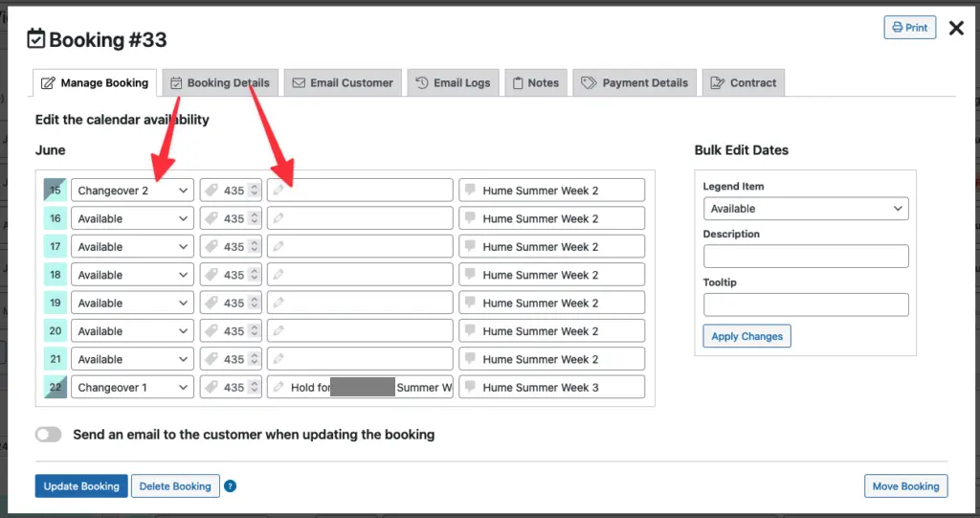The height and width of the screenshot is (518, 980).
Task: Click the pencil icon in June 16 description field
Action: 278,219
